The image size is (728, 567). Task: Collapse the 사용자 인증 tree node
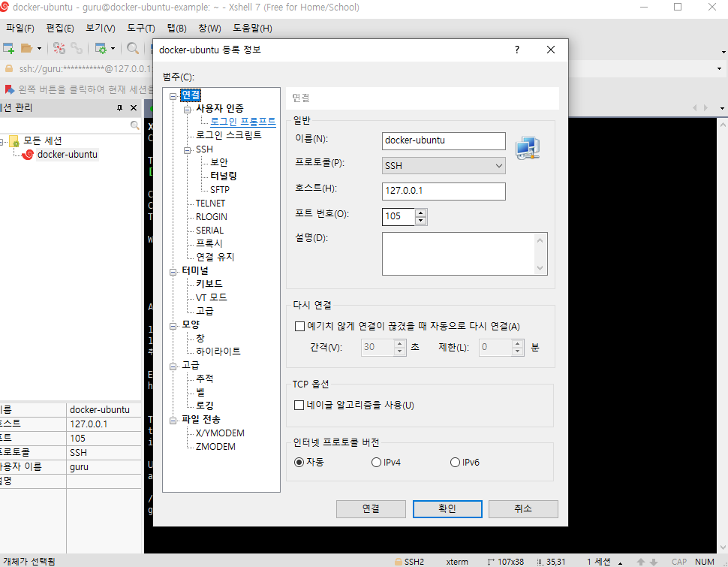(187, 110)
